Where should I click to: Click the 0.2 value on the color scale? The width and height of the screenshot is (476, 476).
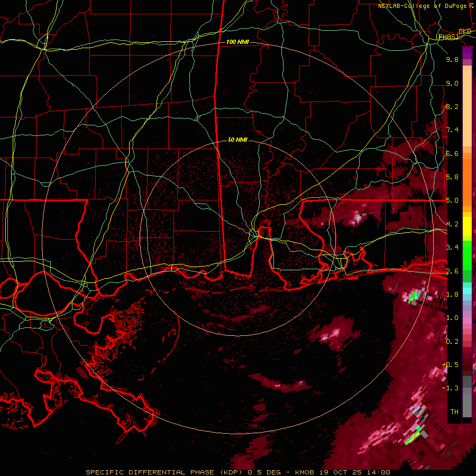point(452,341)
